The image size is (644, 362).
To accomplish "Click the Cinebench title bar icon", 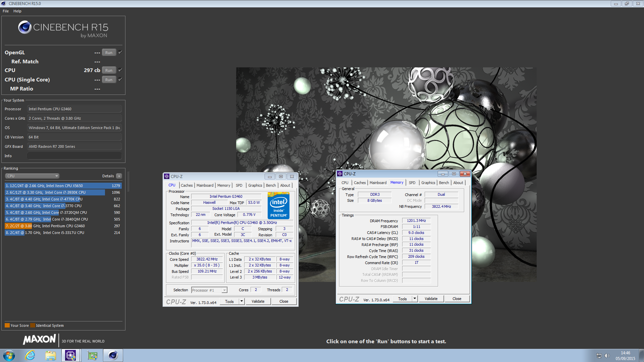I will coord(4,3).
